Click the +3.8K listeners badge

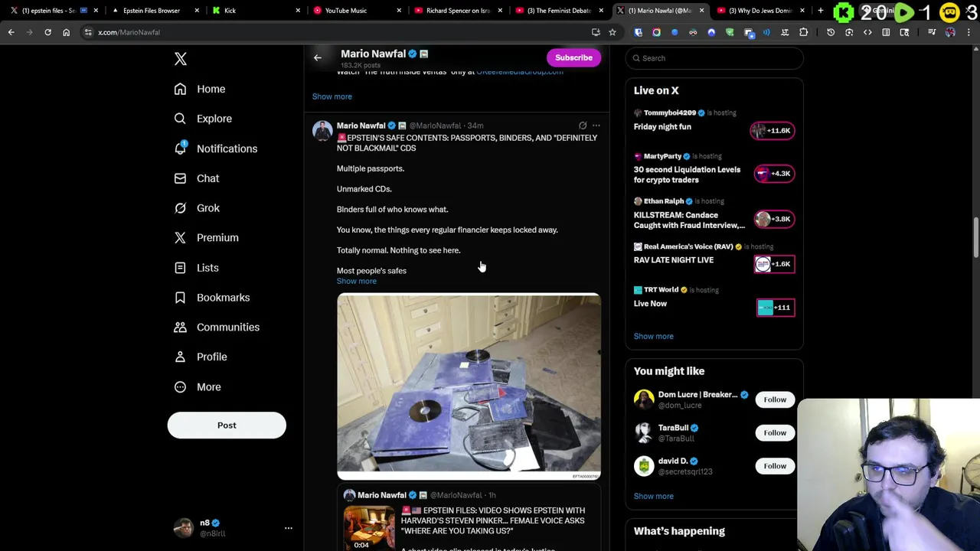click(773, 219)
